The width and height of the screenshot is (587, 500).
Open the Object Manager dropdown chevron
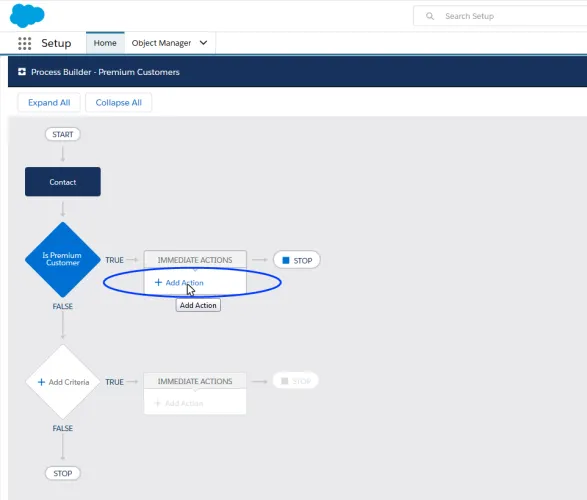click(203, 43)
